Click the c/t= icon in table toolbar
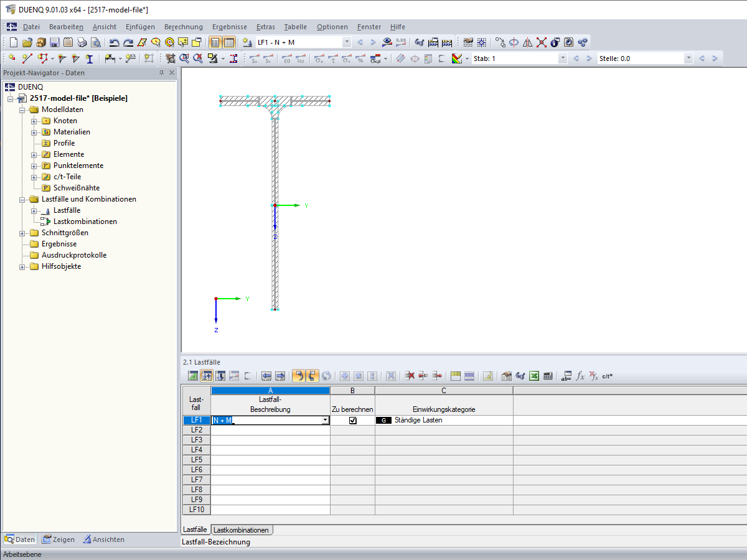This screenshot has height=560, width=747. [607, 376]
